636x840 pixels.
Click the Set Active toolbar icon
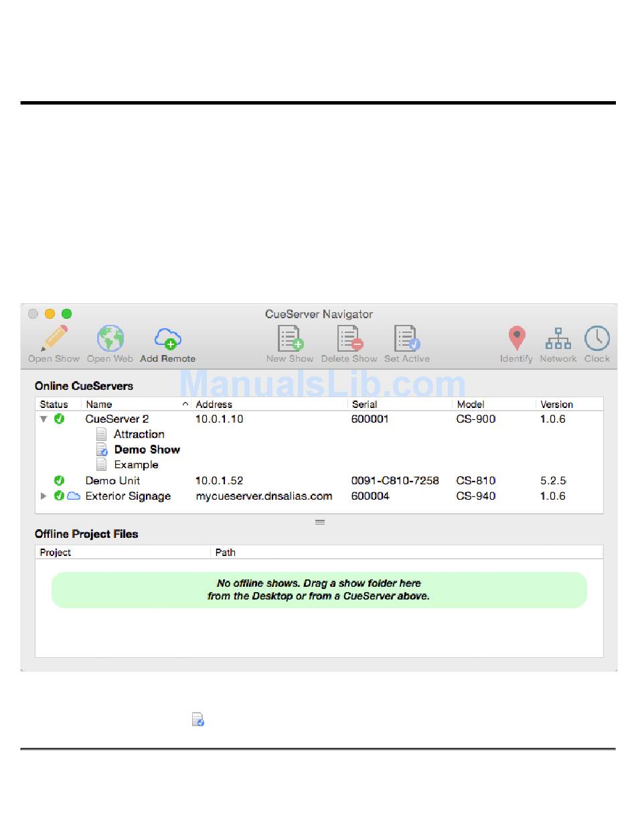[x=406, y=338]
